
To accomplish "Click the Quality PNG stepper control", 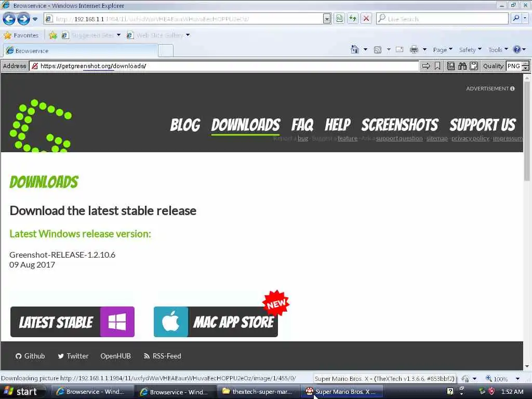I will 525,66.
